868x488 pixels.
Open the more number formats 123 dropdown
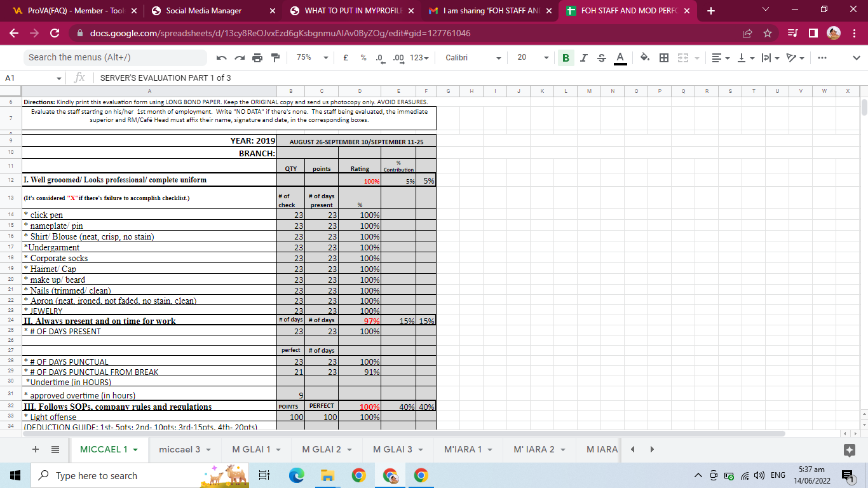click(419, 58)
